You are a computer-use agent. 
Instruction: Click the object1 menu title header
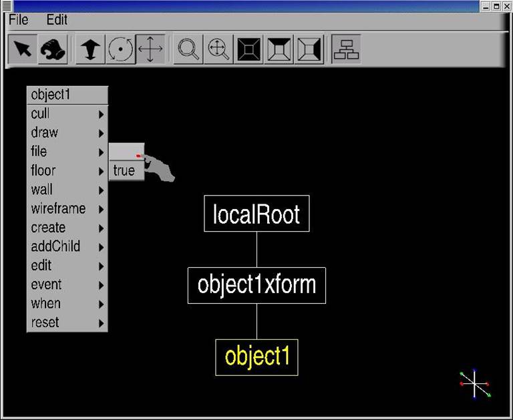point(67,95)
